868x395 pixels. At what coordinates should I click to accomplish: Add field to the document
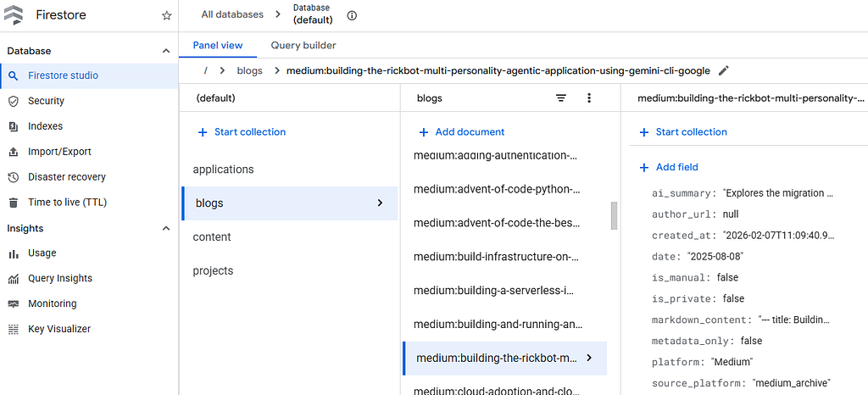click(x=669, y=167)
